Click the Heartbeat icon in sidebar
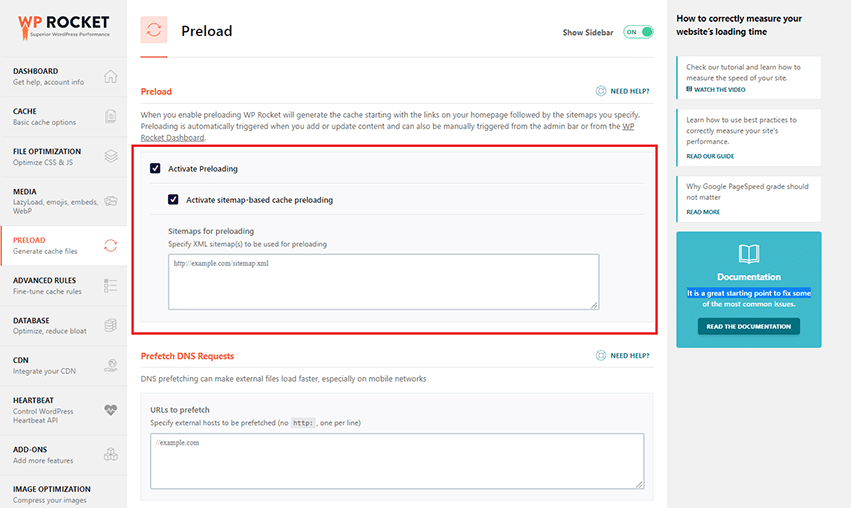The height and width of the screenshot is (508, 851). point(110,410)
